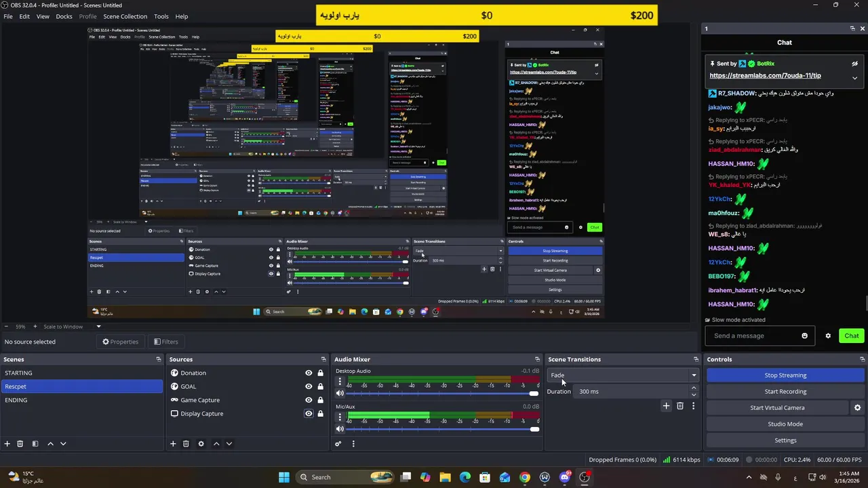Open the Fade transition dropdown

tap(623, 375)
